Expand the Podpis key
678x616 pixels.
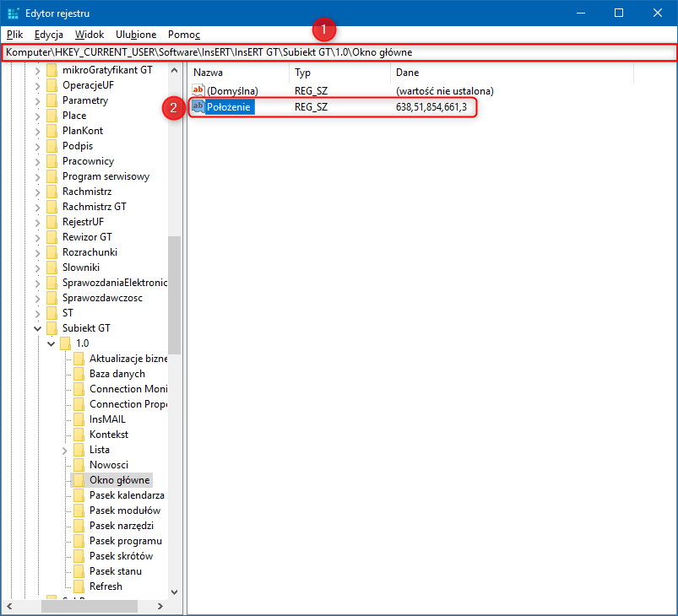[38, 146]
